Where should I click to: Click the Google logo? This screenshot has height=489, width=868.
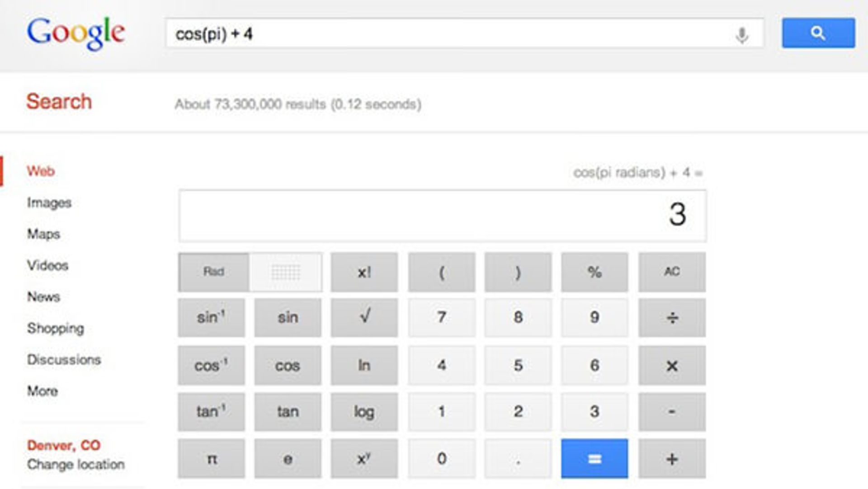[76, 33]
